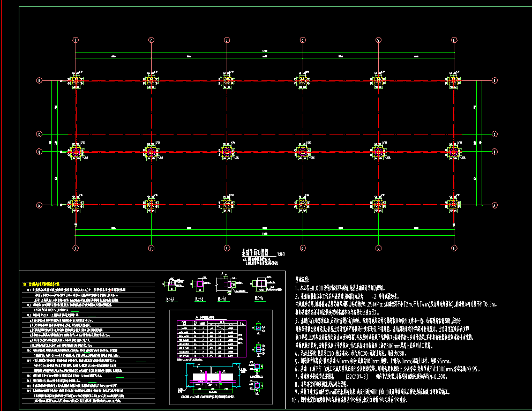Pick the bottom overall green dimension line
Image resolution: width=532 pixels, height=411 pixels.
265,235
